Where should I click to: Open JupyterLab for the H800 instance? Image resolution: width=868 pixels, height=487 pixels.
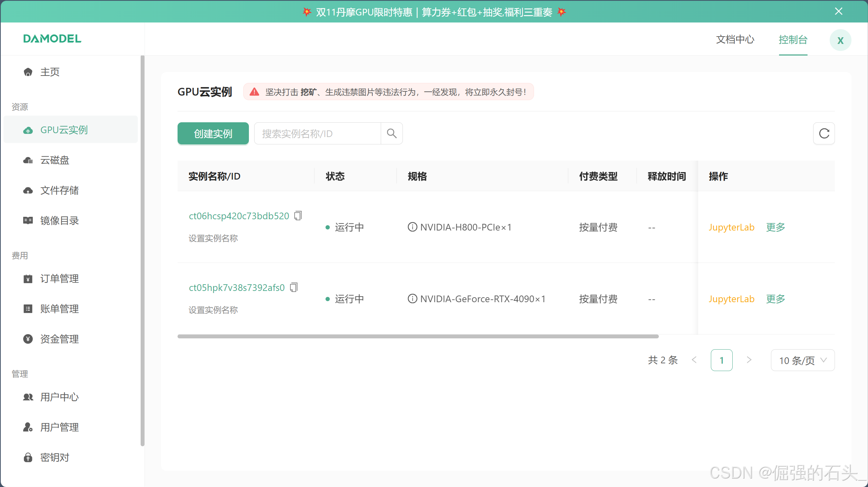[731, 227]
